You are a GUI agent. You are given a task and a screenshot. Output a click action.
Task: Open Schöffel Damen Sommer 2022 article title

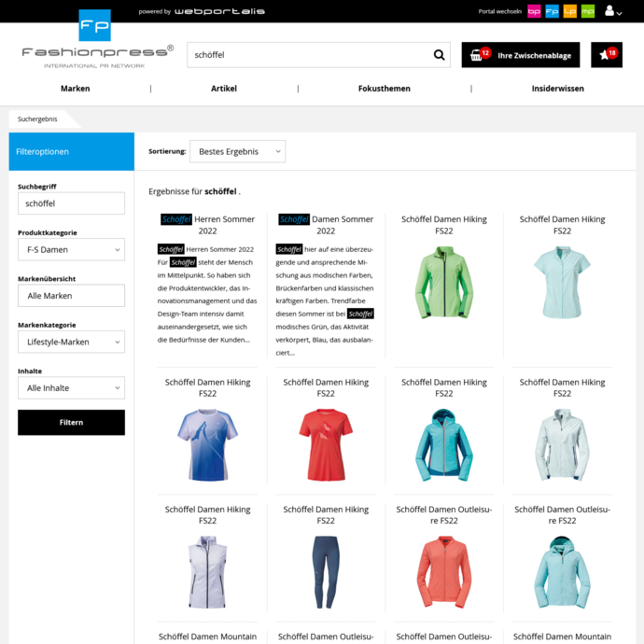tap(326, 225)
